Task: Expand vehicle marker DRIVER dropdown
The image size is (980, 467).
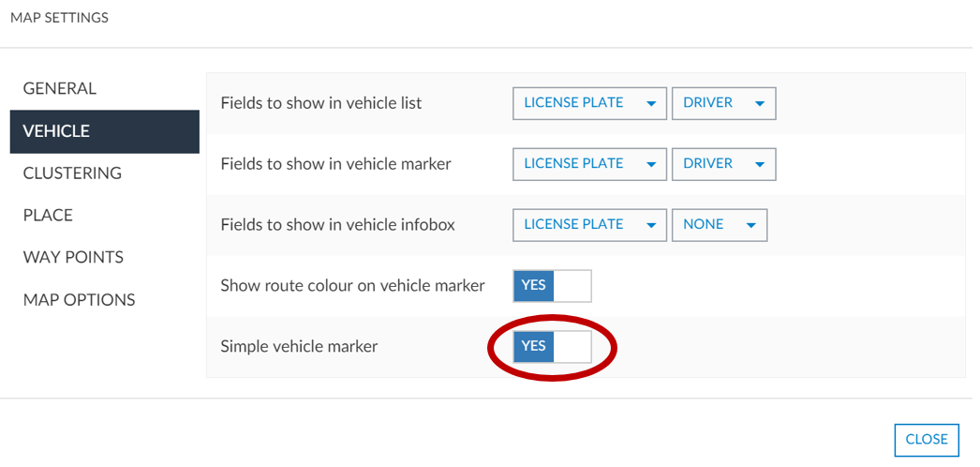Action: [x=723, y=164]
